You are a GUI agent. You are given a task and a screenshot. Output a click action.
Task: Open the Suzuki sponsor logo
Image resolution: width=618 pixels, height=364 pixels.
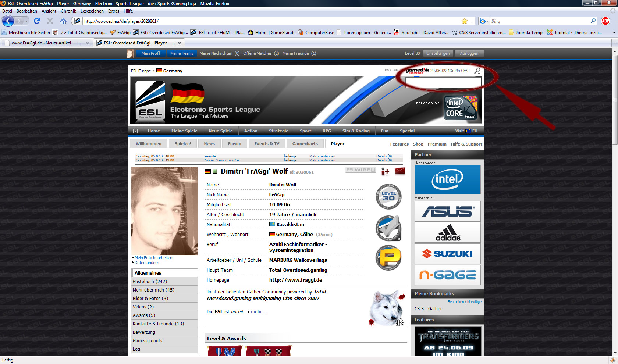pos(448,254)
